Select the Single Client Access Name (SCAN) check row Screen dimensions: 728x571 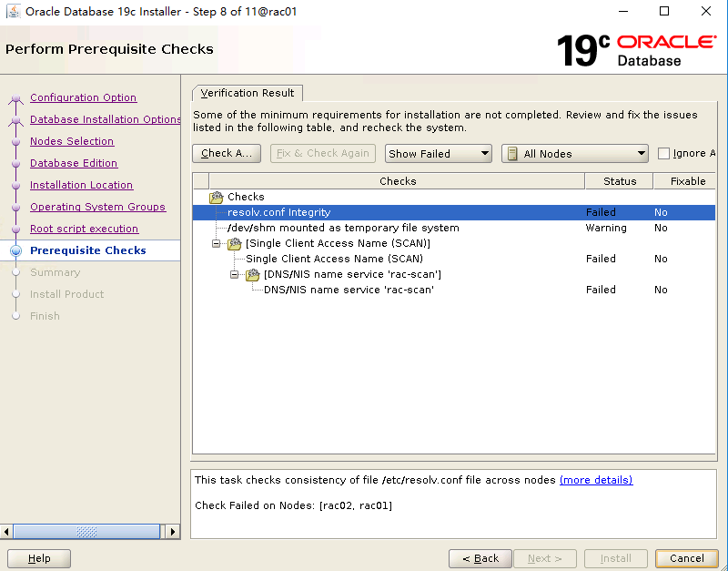pyautogui.click(x=453, y=259)
